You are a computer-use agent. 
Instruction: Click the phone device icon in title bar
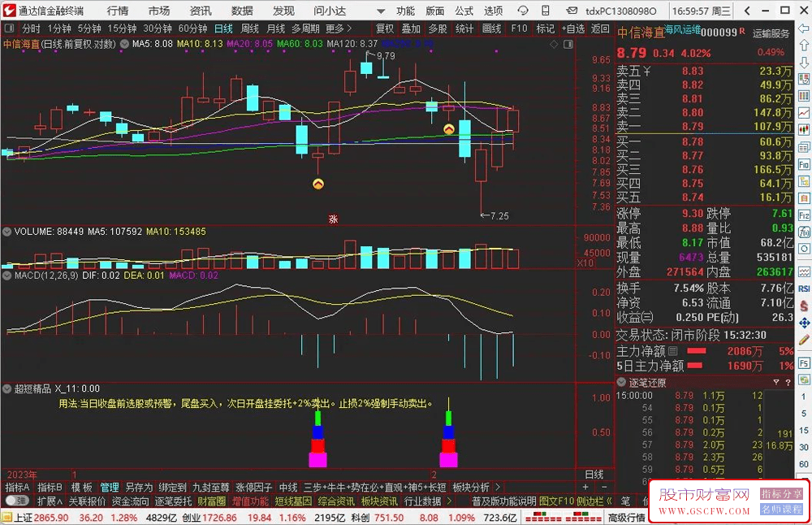coord(546,11)
